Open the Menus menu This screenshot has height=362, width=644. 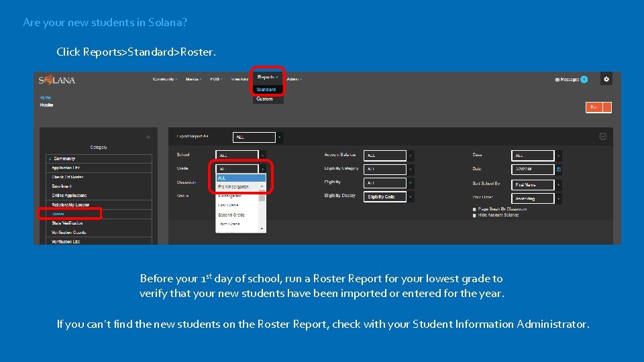(x=193, y=79)
